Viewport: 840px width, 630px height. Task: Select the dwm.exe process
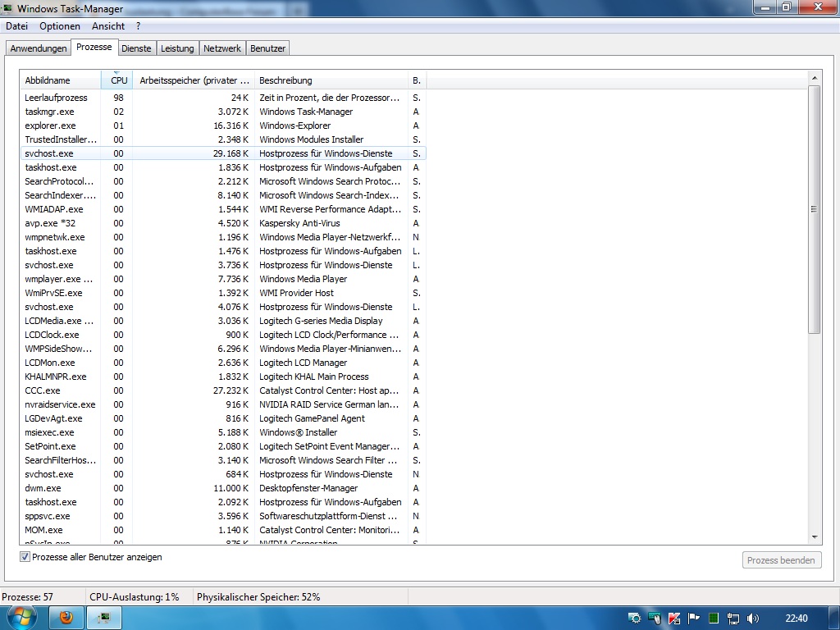[223, 488]
